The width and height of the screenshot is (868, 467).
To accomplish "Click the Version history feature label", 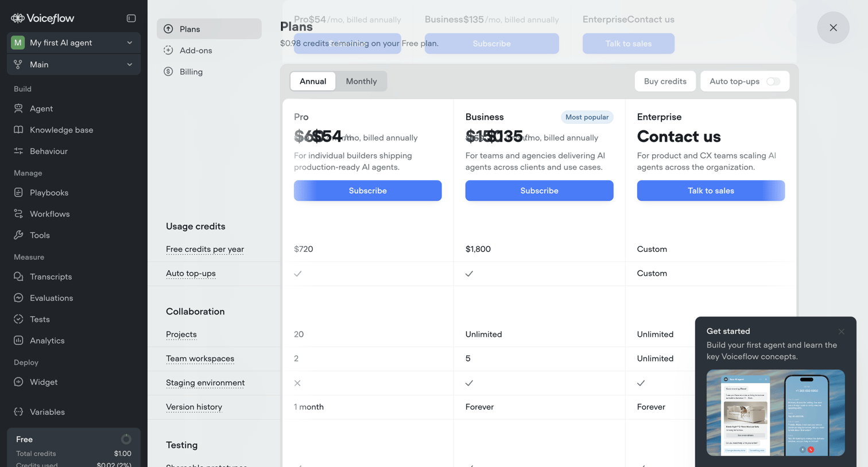I will click(x=194, y=407).
